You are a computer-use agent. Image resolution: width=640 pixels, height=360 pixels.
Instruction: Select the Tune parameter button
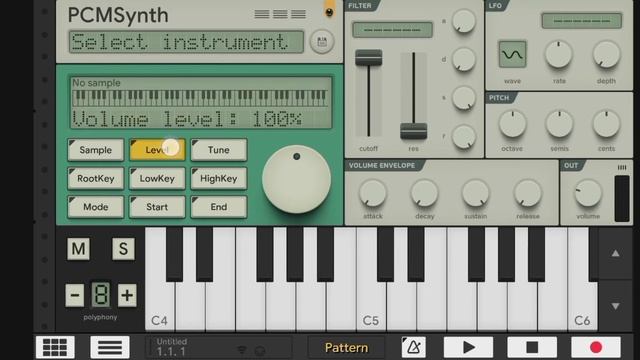point(219,150)
